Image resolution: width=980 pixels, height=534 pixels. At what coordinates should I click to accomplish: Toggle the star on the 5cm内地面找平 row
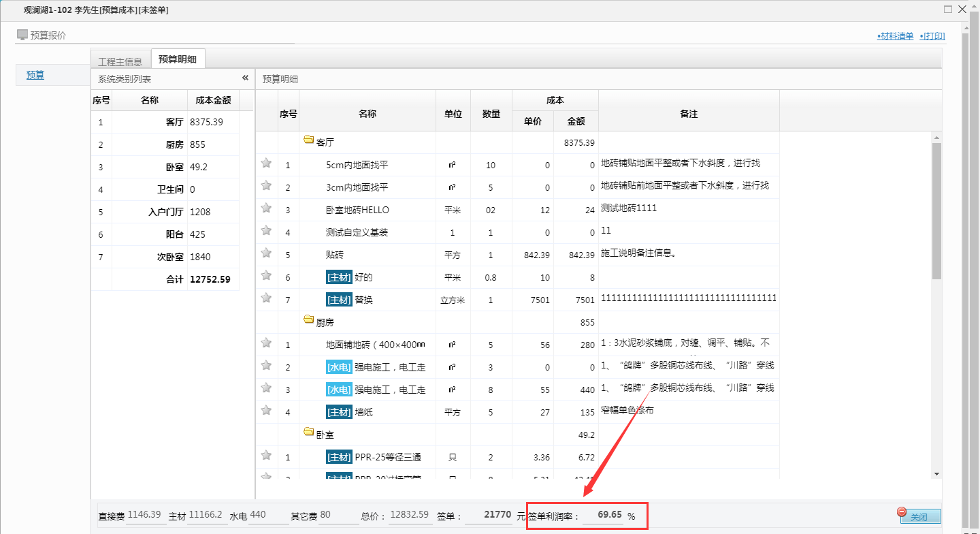[x=265, y=165]
